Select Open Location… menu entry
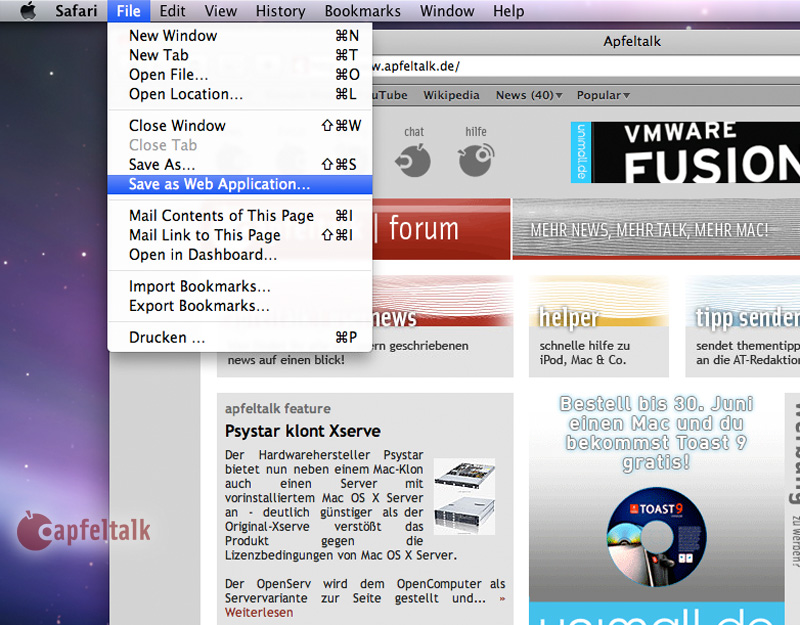The height and width of the screenshot is (625, 800). pos(240,94)
